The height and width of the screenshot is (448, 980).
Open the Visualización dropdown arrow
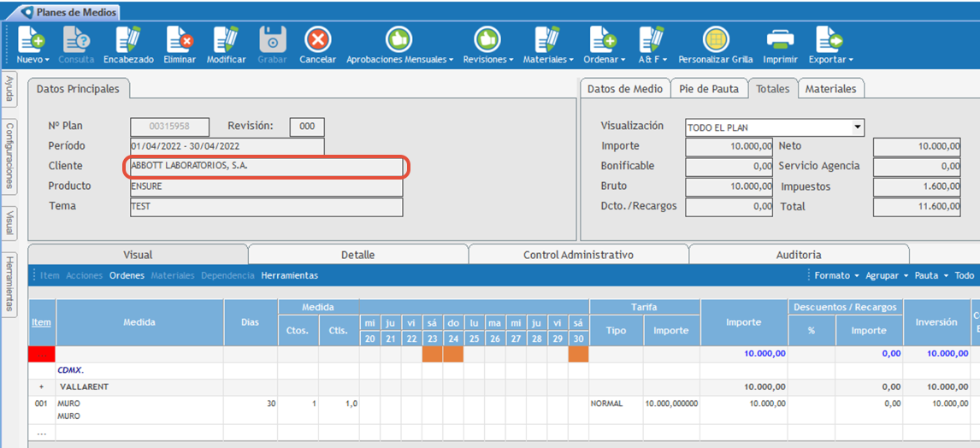(857, 127)
